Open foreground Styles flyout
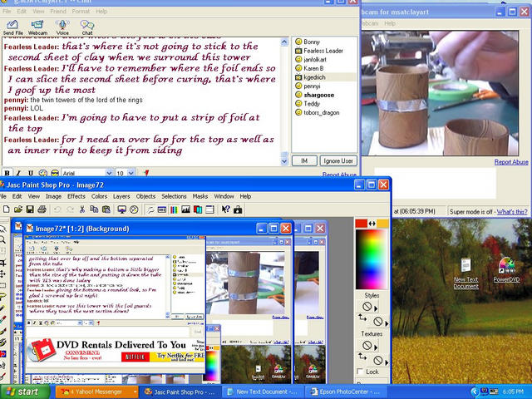This screenshot has height=399, width=532. [376, 308]
